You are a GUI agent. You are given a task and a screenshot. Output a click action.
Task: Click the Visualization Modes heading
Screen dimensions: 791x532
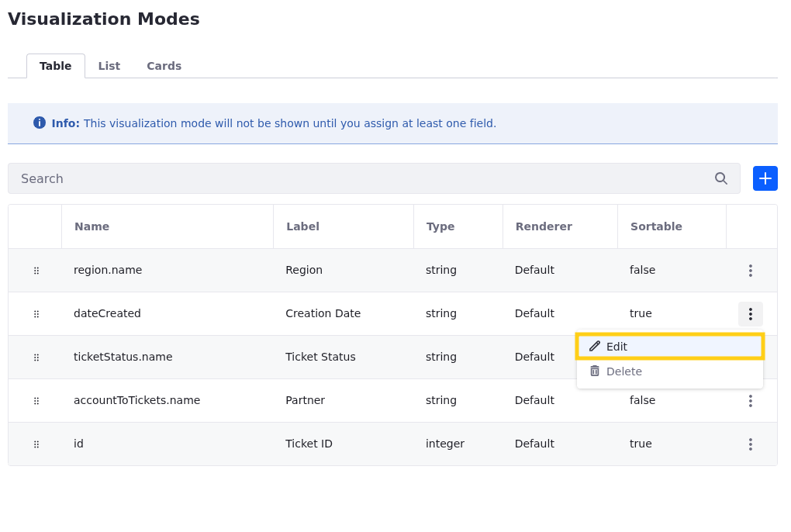(x=103, y=19)
